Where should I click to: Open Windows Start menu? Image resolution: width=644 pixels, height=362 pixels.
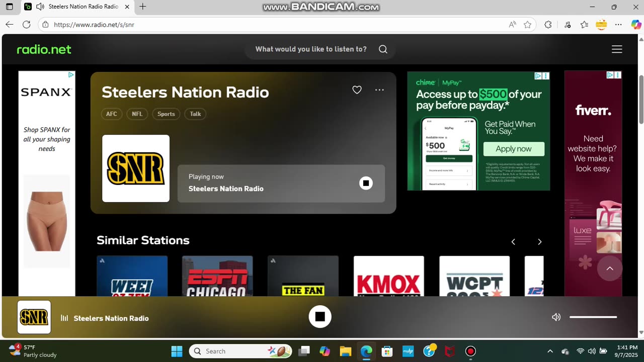177,351
